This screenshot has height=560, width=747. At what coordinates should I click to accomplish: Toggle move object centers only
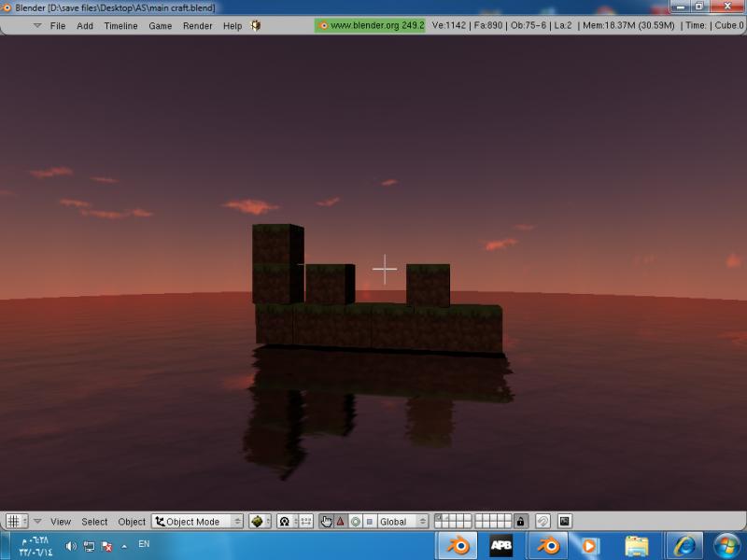pos(306,522)
